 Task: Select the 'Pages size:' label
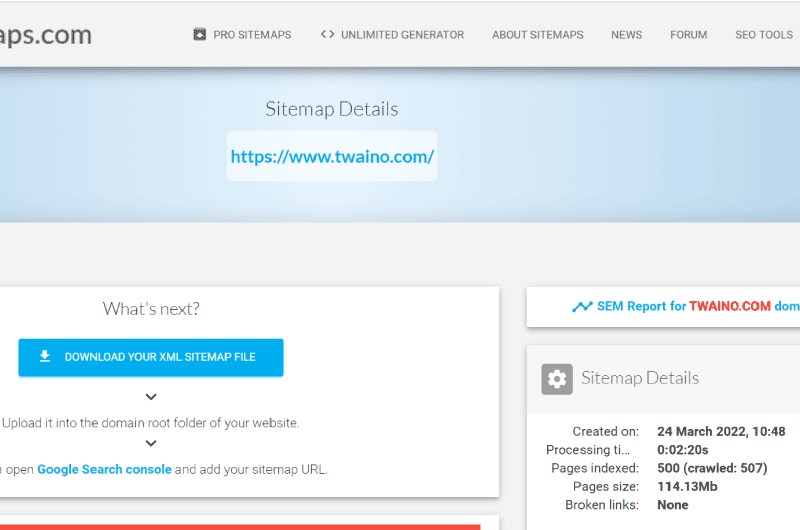(606, 487)
